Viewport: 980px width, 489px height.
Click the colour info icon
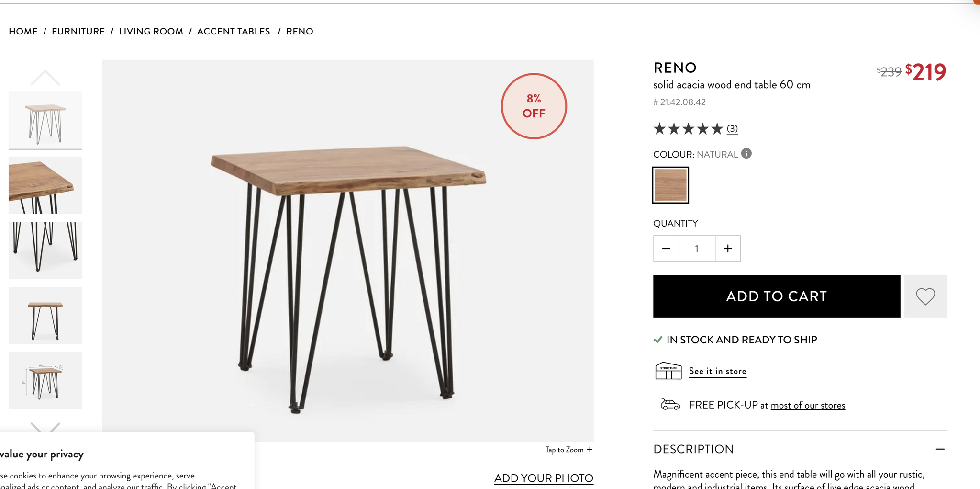746,154
